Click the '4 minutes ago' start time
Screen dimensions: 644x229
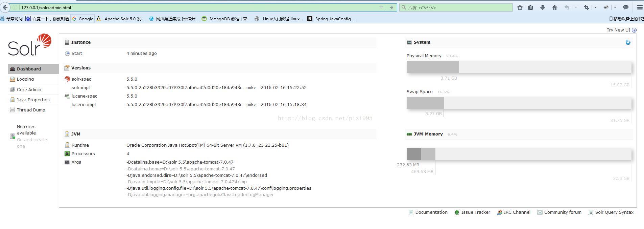(x=142, y=53)
